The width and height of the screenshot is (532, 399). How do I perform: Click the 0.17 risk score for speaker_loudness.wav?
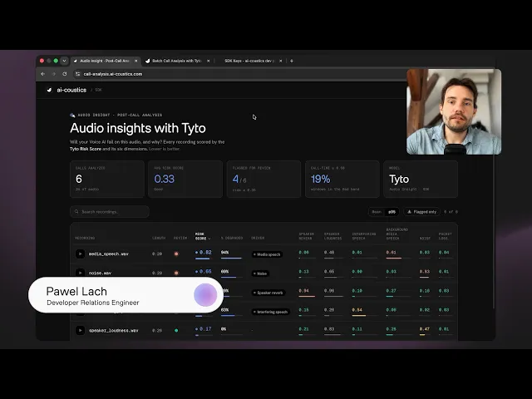coord(203,331)
